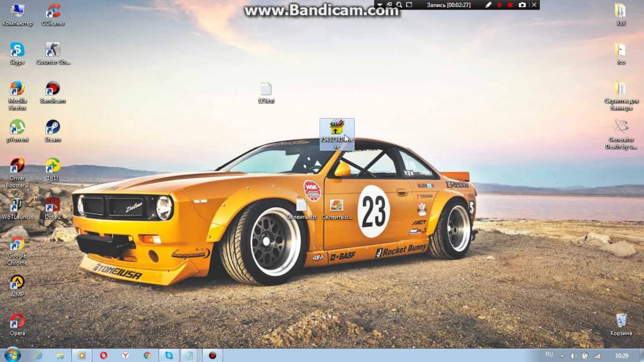Switch to Skype in the taskbar

169,355
